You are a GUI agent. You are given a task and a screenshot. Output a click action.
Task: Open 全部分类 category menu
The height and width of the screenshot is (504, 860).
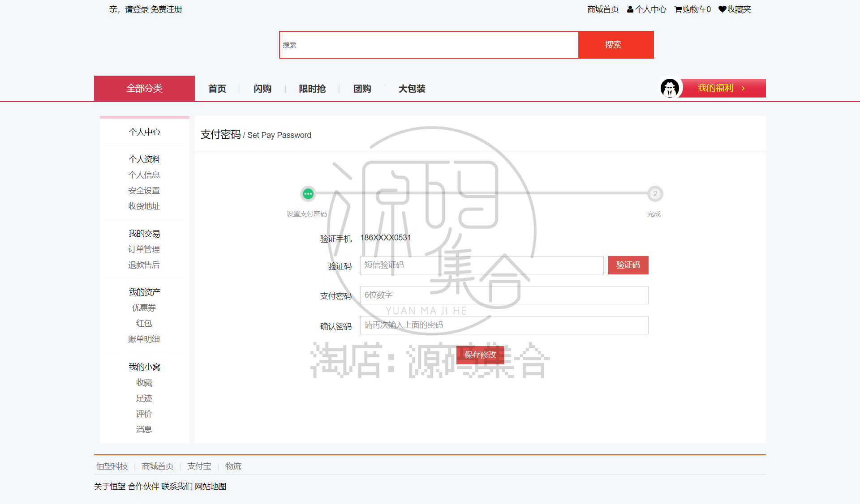144,88
